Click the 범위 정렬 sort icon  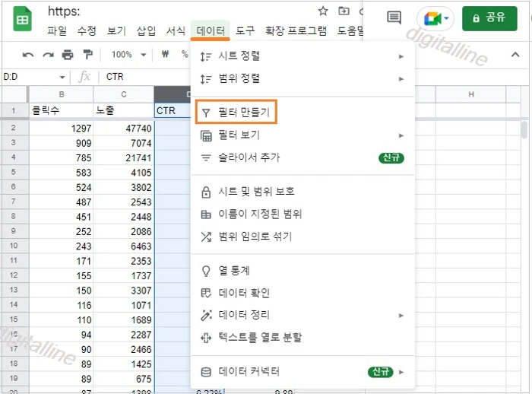coord(206,79)
